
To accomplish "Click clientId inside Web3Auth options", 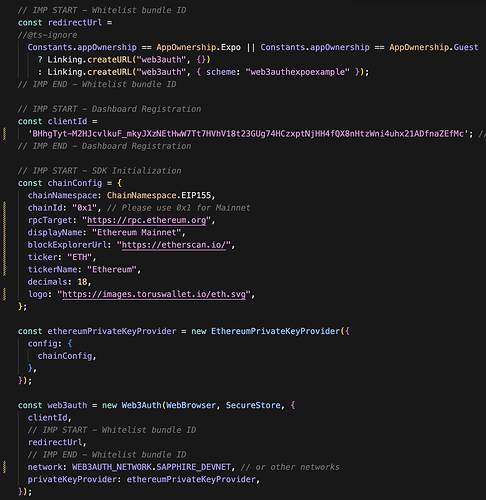I will pyautogui.click(x=47, y=418).
